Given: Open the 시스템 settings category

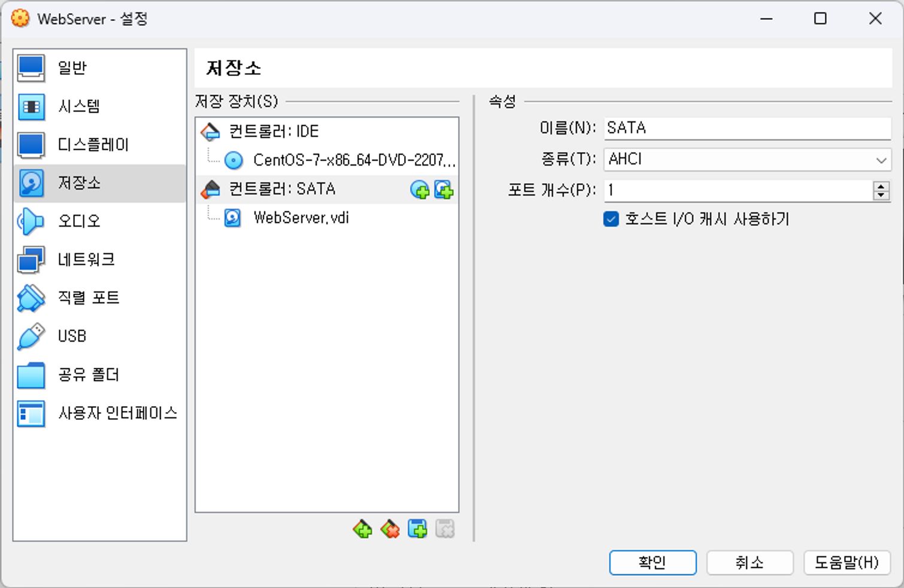Looking at the screenshot, I should (99, 106).
